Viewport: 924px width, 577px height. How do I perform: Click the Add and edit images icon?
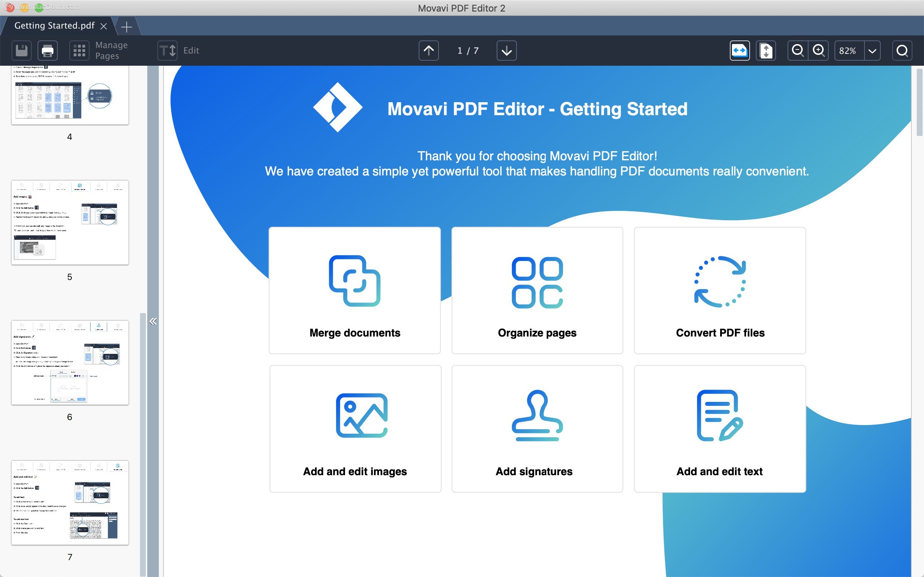362,415
